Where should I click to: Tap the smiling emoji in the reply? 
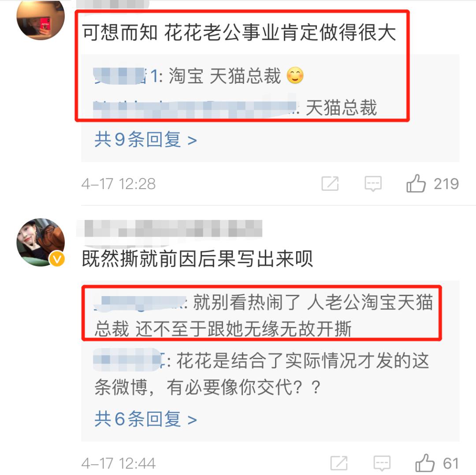pos(295,75)
